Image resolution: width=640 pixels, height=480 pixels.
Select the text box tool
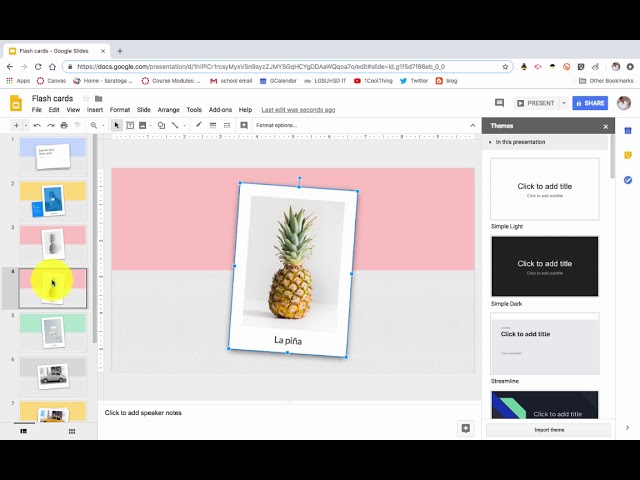(130, 125)
